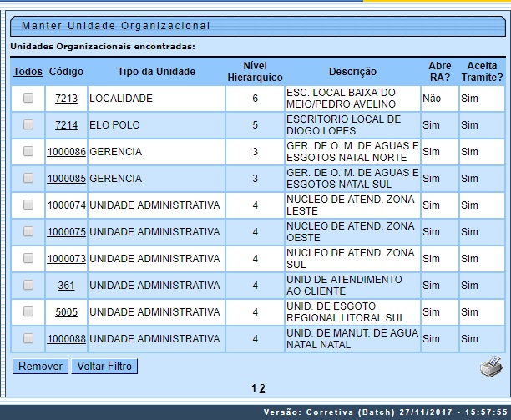Viewport: 511px width, 420px height.
Task: Open unit code 7214 link
Action: tap(67, 125)
